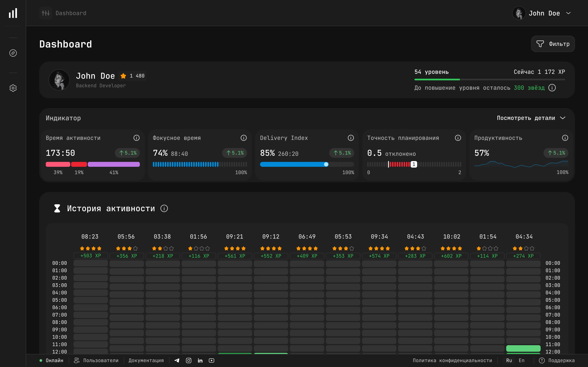Open the Instagram link in footer
Viewport: 588px width, 367px height.
pyautogui.click(x=188, y=360)
